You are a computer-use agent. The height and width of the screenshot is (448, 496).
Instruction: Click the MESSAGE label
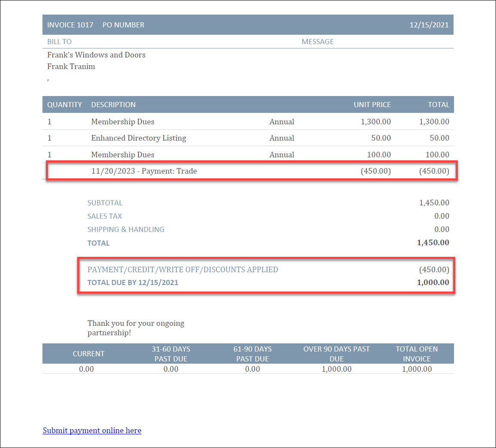(x=317, y=42)
